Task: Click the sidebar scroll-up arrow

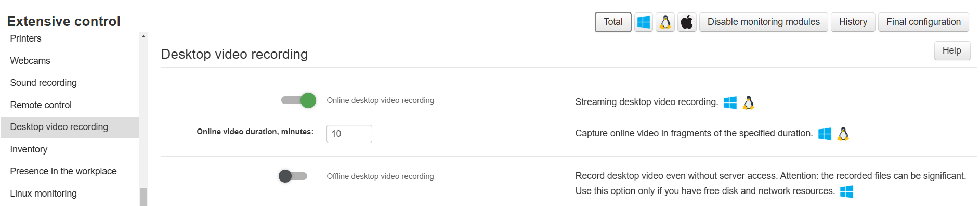Action: pyautogui.click(x=143, y=36)
